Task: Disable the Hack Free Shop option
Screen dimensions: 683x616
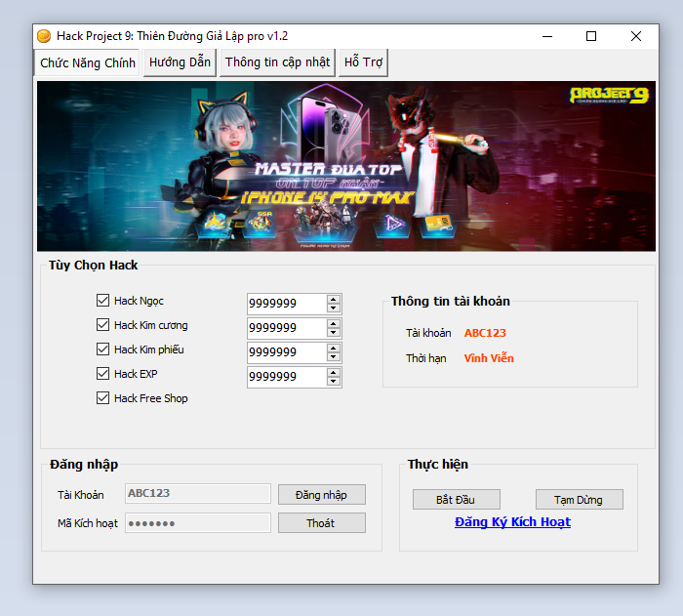Action: point(103,398)
